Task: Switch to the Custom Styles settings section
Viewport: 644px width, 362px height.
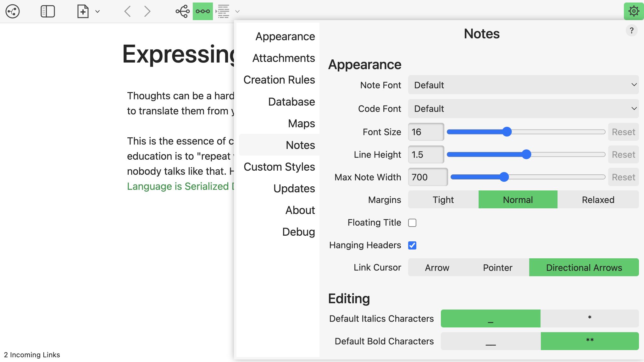Action: (x=279, y=167)
